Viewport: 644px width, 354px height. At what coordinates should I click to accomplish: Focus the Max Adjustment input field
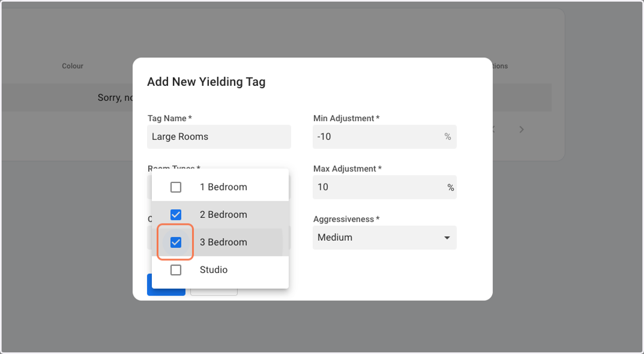384,187
